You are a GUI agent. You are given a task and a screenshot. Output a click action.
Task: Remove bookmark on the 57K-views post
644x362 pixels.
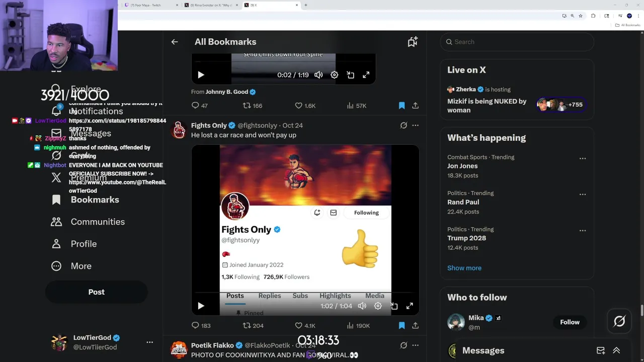tap(401, 106)
